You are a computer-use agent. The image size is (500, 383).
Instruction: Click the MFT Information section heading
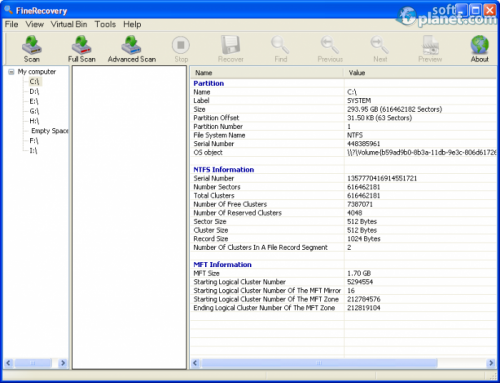point(222,265)
